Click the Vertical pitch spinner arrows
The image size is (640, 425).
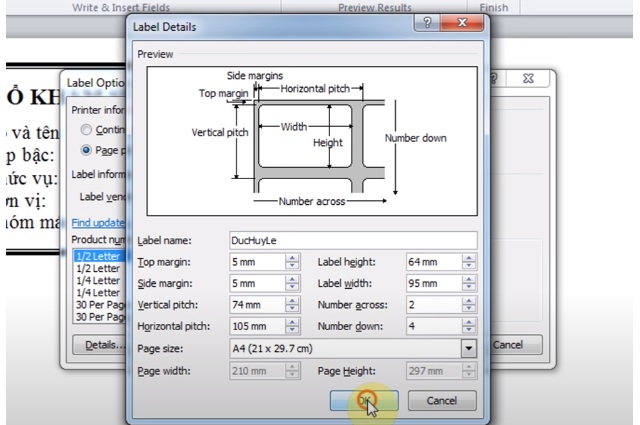292,304
